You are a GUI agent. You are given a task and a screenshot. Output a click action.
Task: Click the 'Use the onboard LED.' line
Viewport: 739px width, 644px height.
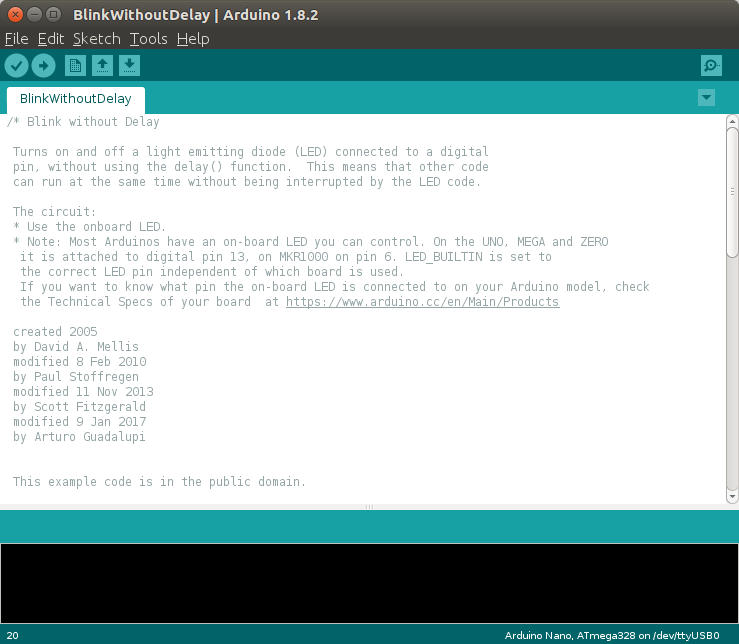(x=90, y=227)
